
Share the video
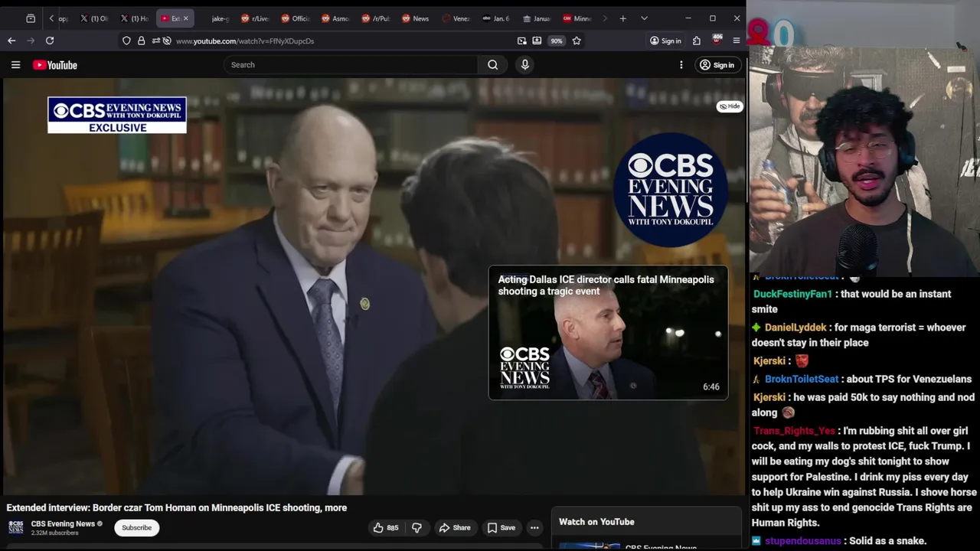[455, 527]
